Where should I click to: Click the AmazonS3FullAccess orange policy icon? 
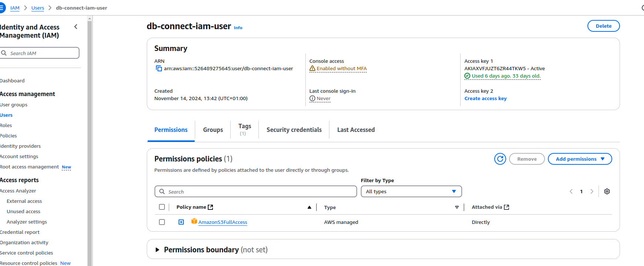194,221
